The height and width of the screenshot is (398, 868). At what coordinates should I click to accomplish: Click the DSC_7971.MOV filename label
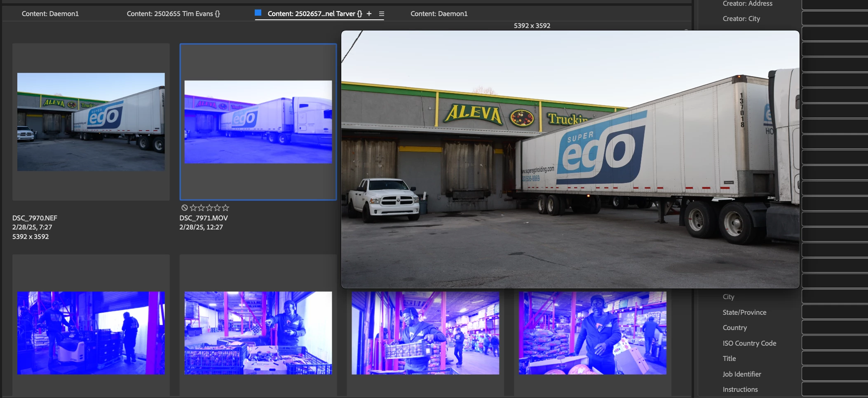[x=204, y=218]
